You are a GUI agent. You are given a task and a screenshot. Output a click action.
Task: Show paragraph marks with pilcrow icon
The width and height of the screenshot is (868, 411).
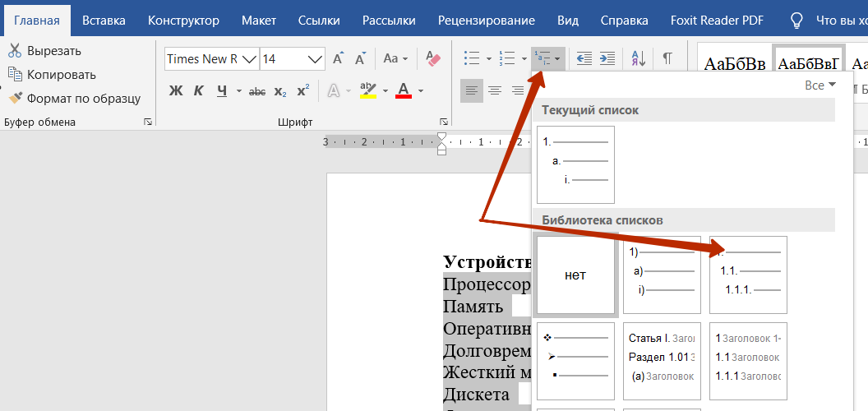667,58
